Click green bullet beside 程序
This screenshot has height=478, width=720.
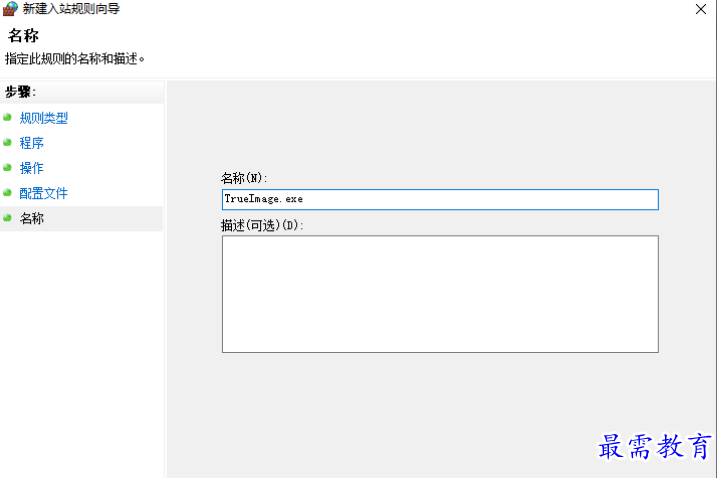click(7, 142)
